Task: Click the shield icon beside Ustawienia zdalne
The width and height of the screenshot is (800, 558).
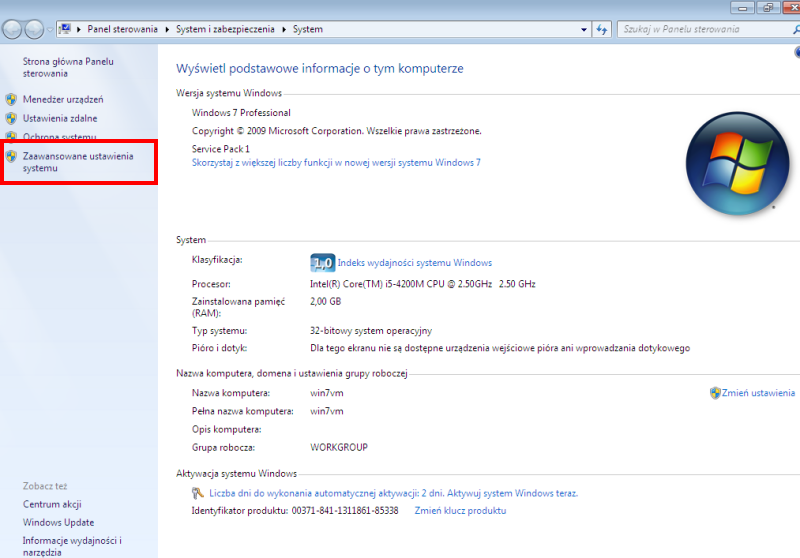Action: 11,118
